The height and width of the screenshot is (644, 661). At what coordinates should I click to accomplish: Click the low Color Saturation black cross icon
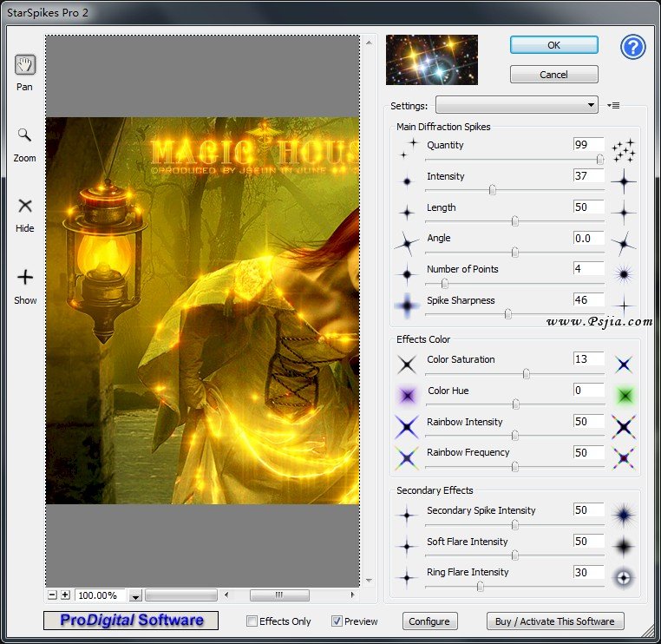pyautogui.click(x=407, y=365)
